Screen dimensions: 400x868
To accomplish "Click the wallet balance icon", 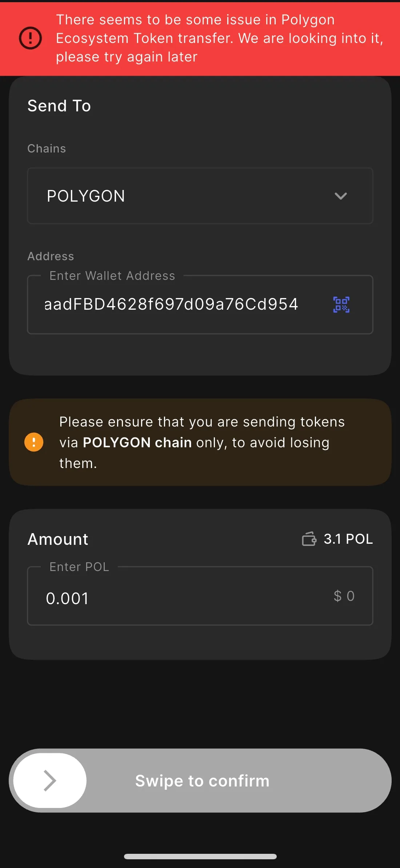I will click(x=309, y=539).
